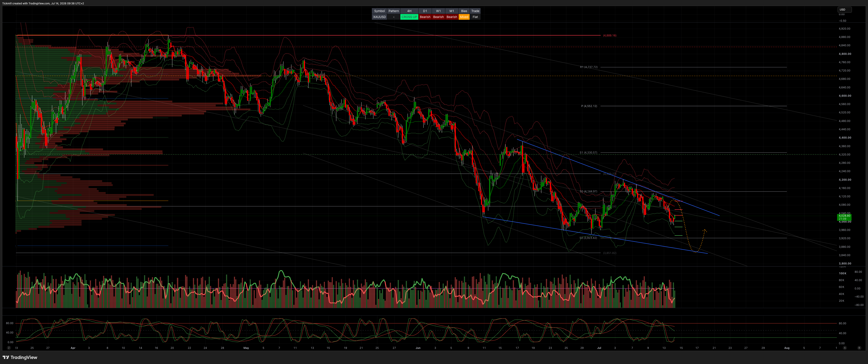Click the Apr label on time axis
Image resolution: width=868 pixels, height=364 pixels.
[x=73, y=348]
